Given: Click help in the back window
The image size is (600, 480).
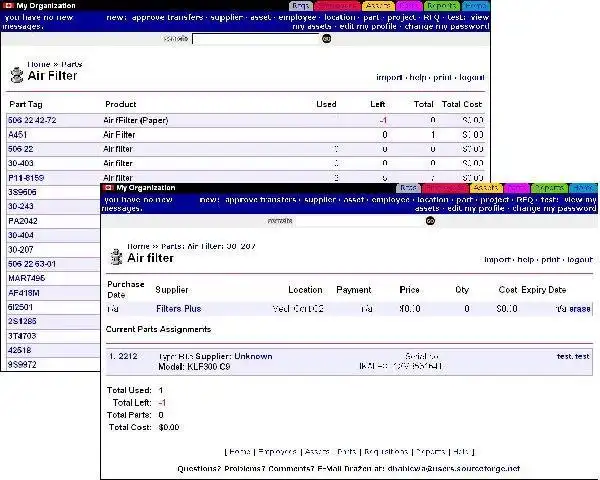Looking at the screenshot, I should point(418,77).
